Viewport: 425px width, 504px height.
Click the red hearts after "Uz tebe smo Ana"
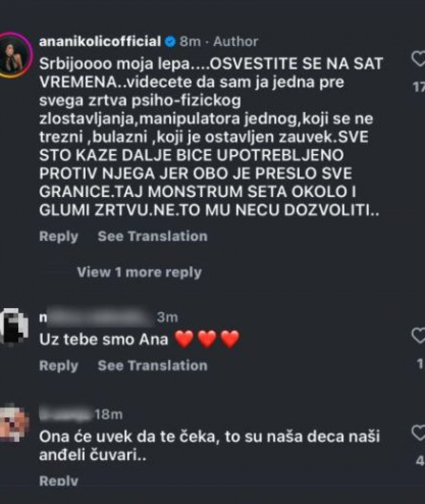[207, 339]
